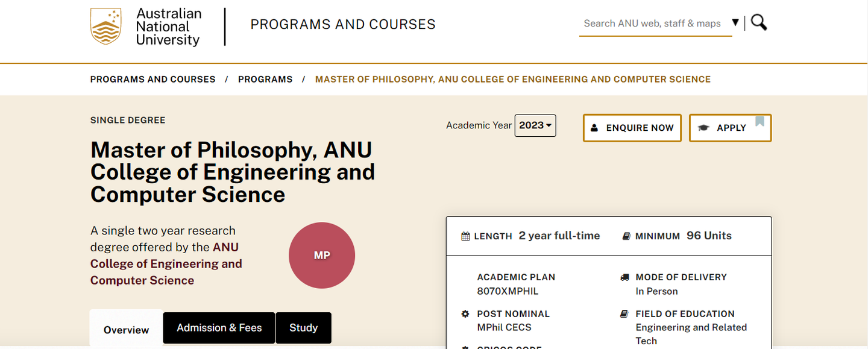Expand the search scope dropdown arrow
Image resolution: width=868 pixels, height=349 pixels.
coord(735,23)
